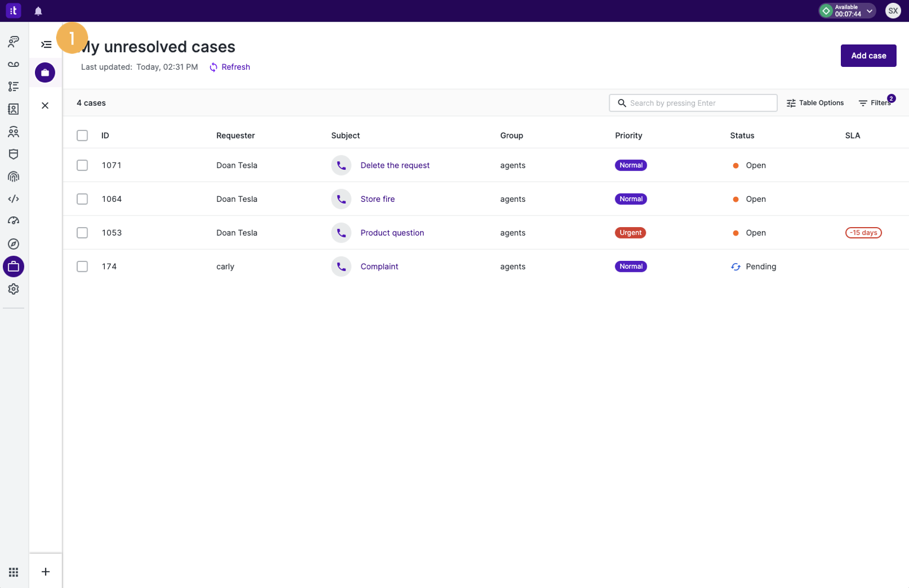Open the Filters panel
Screen dimensions: 909x588
pyautogui.click(x=875, y=103)
